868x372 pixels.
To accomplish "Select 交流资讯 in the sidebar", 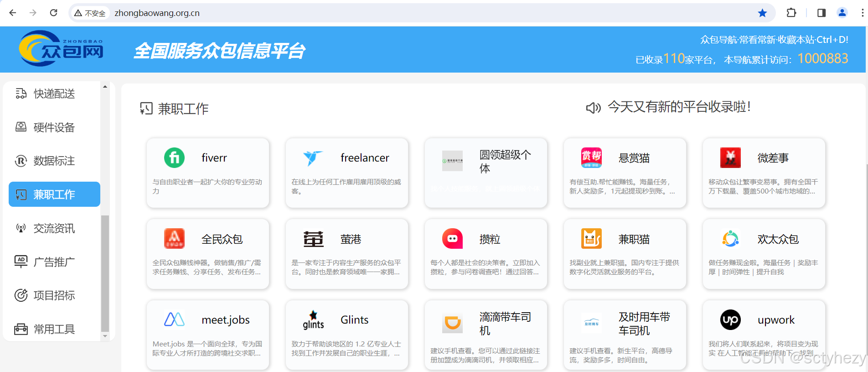I will [x=54, y=228].
